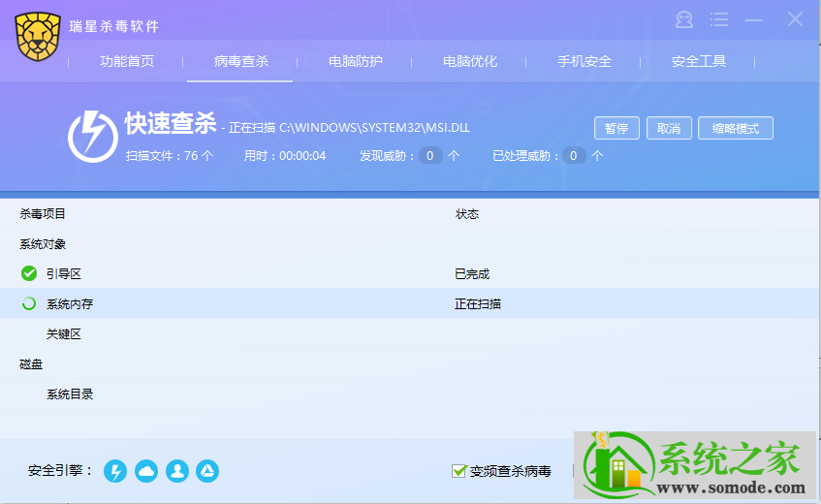Click the 已处理威胁 count badge
Screen dimensions: 821x504
pyautogui.click(x=573, y=155)
